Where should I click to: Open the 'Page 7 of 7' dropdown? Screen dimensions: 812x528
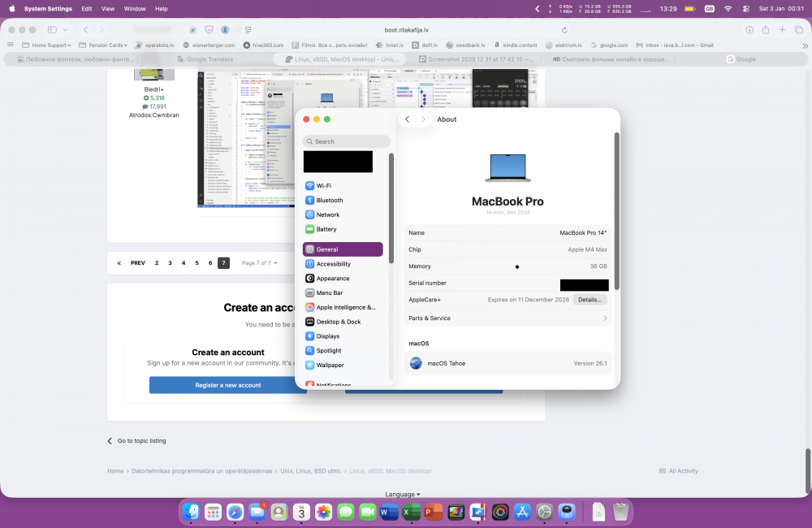259,263
